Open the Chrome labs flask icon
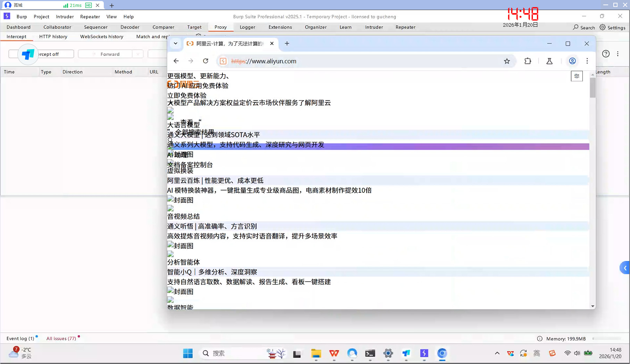The image size is (630, 364). tap(549, 61)
